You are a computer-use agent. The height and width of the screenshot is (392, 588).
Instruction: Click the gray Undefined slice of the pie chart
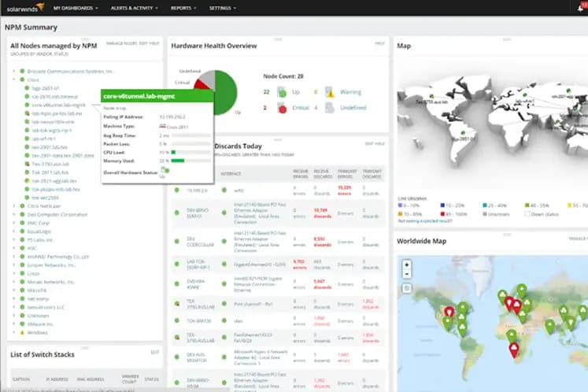pos(209,78)
